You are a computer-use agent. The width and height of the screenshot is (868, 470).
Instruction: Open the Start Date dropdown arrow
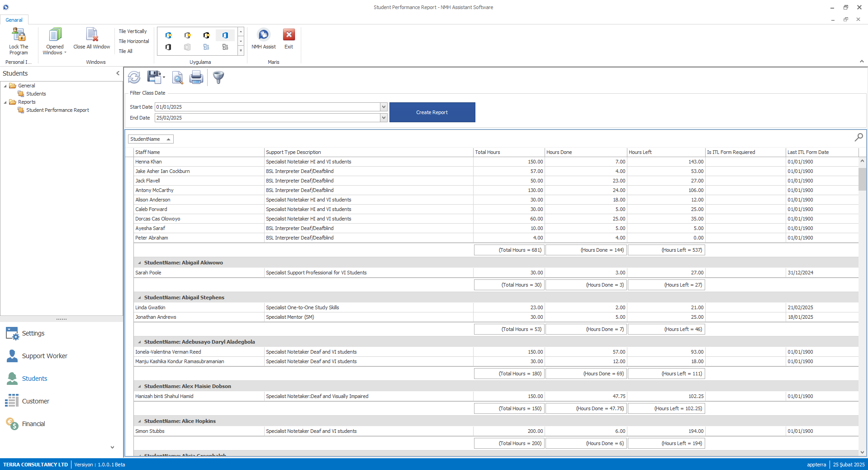[384, 107]
